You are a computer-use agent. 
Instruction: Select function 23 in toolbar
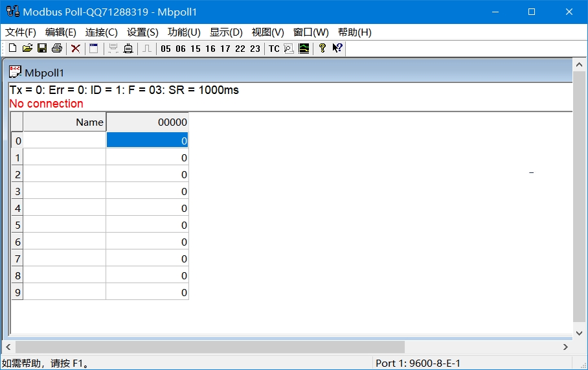coord(255,49)
